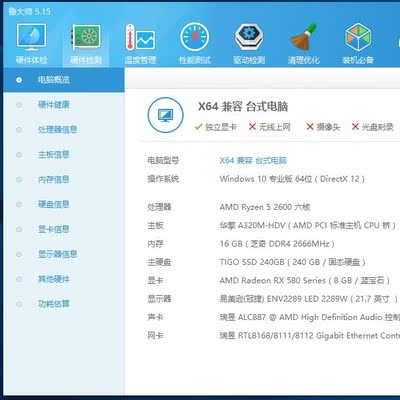Viewport: 400px width, 400px height.
Task: Click 华擎 A320M-HDV motherboard value
Action: 307,226
